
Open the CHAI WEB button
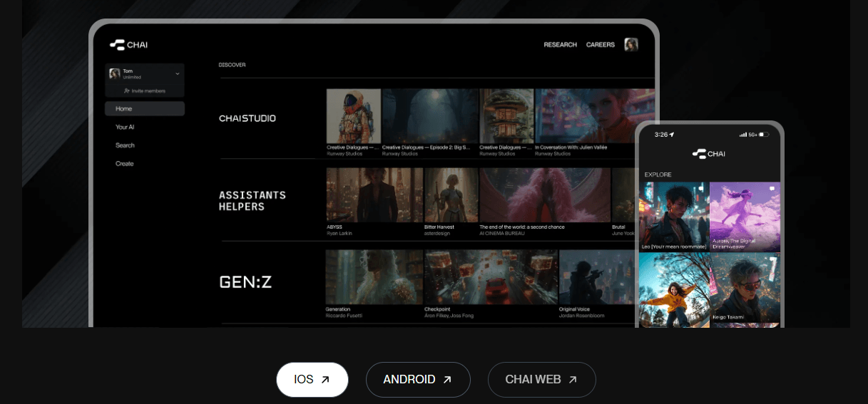(x=541, y=380)
